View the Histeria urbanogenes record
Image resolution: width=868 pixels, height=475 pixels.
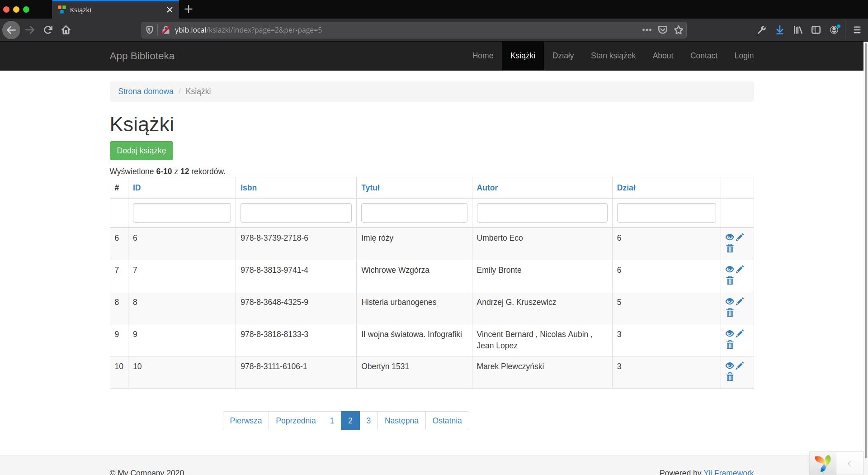(730, 301)
